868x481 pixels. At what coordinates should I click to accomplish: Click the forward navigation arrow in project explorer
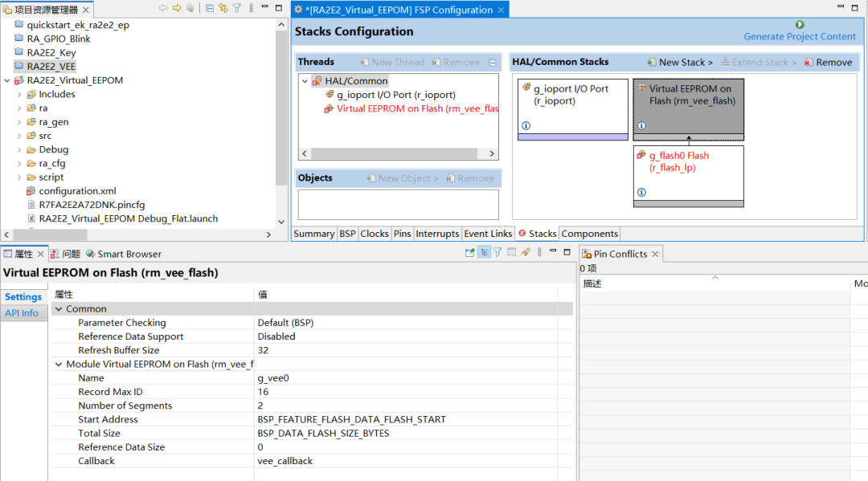click(176, 8)
